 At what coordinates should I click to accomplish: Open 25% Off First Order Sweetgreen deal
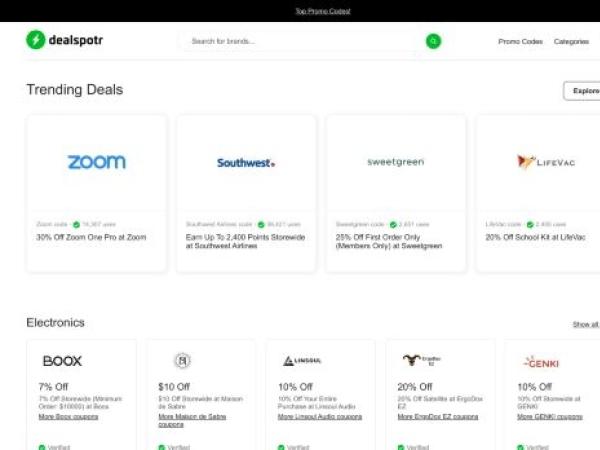(389, 241)
